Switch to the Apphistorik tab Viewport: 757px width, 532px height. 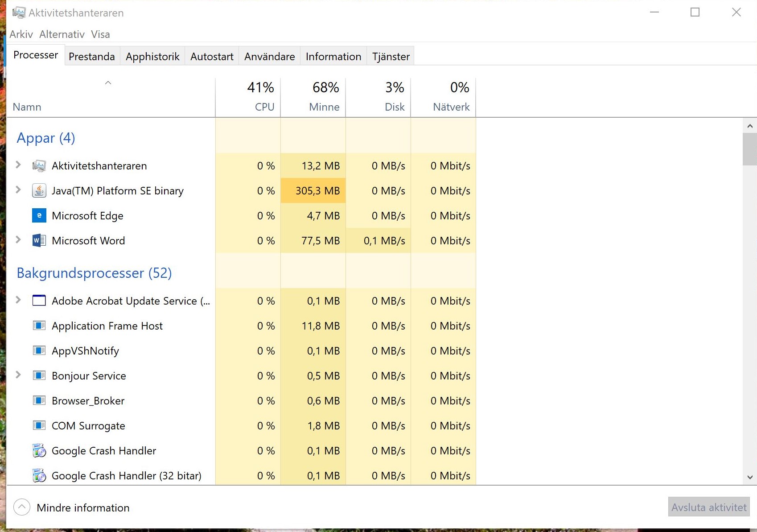(152, 56)
